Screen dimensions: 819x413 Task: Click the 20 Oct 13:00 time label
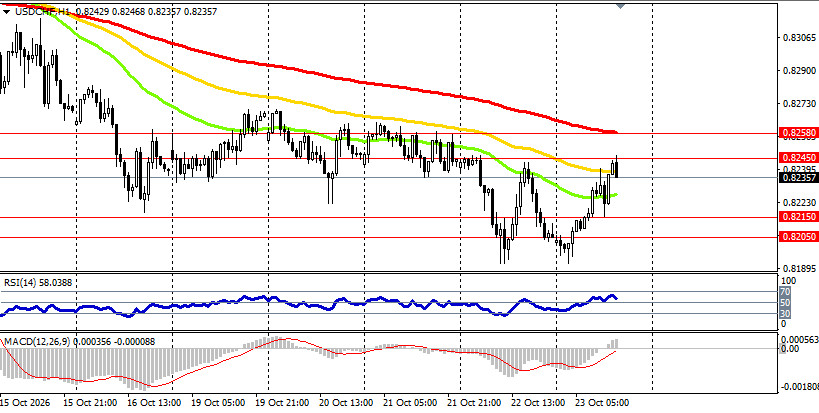346,403
